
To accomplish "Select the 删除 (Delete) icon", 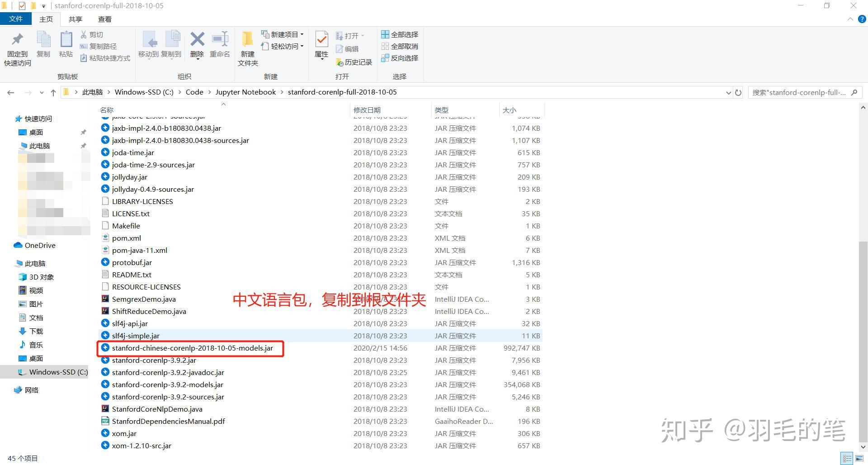I will point(197,45).
